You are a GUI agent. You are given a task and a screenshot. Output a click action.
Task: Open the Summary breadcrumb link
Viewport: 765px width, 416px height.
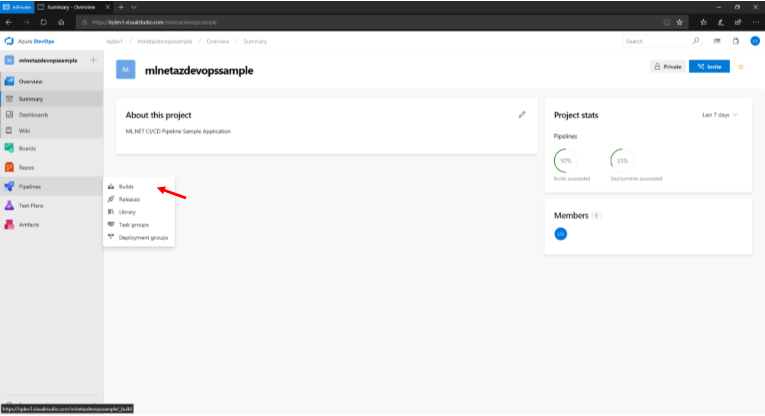(255, 41)
